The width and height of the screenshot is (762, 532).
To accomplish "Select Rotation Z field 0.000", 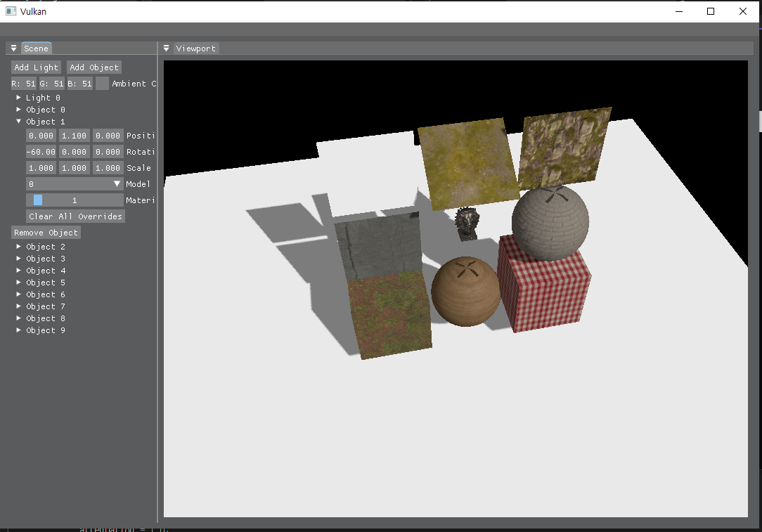I will tap(108, 152).
